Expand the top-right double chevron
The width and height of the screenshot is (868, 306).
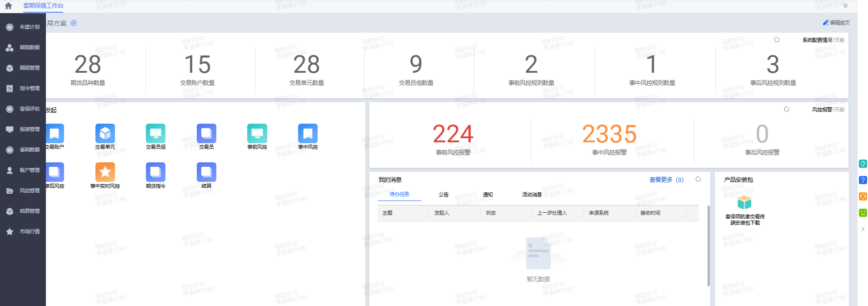pyautogui.click(x=845, y=6)
